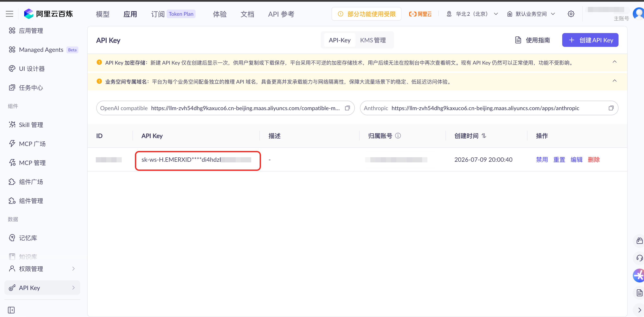
Task: Copy the OpenAI compatible endpoint URL
Action: coord(347,108)
